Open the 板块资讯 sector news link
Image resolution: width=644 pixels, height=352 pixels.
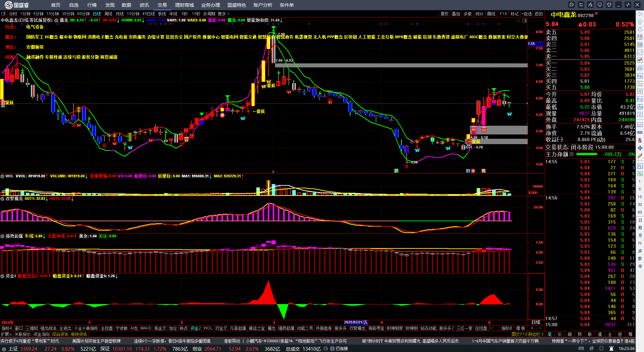click(x=79, y=334)
